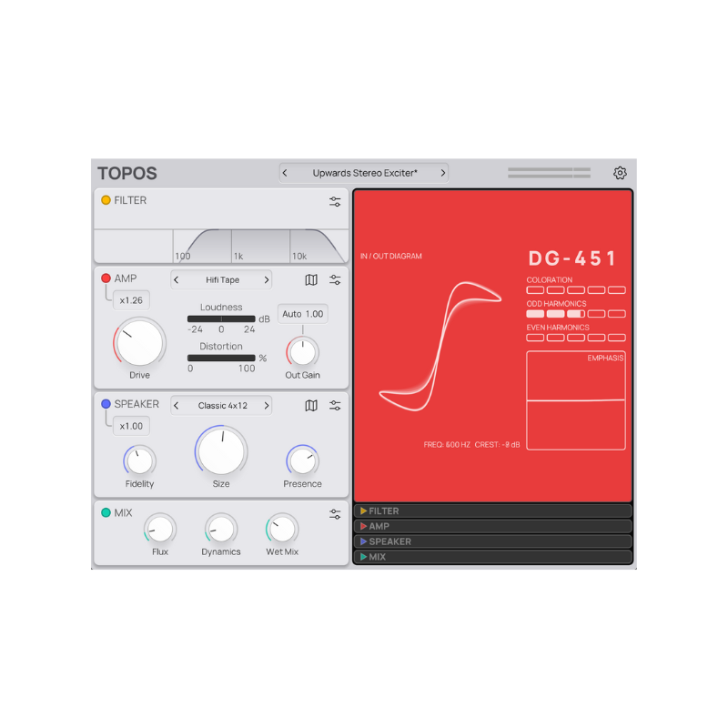
Task: Toggle the yellow Filter section enable light
Action: coord(106,200)
